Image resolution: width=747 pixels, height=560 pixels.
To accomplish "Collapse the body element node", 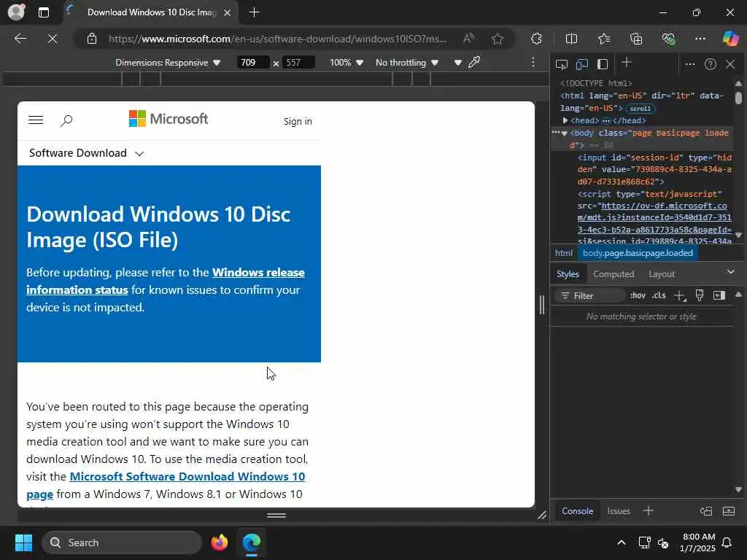I will tap(565, 133).
